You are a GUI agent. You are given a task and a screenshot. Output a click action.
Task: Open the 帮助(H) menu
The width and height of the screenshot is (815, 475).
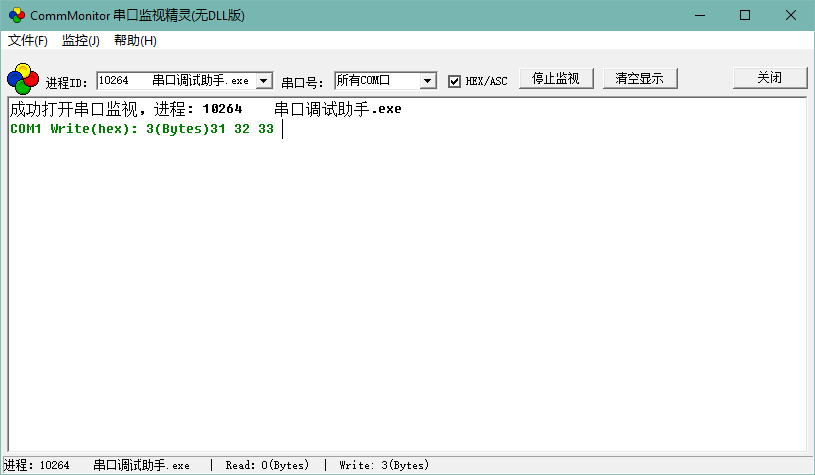135,41
